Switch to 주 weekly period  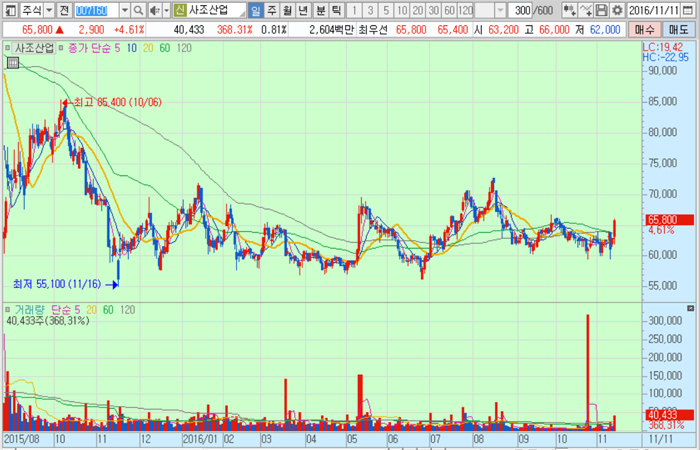[271, 10]
